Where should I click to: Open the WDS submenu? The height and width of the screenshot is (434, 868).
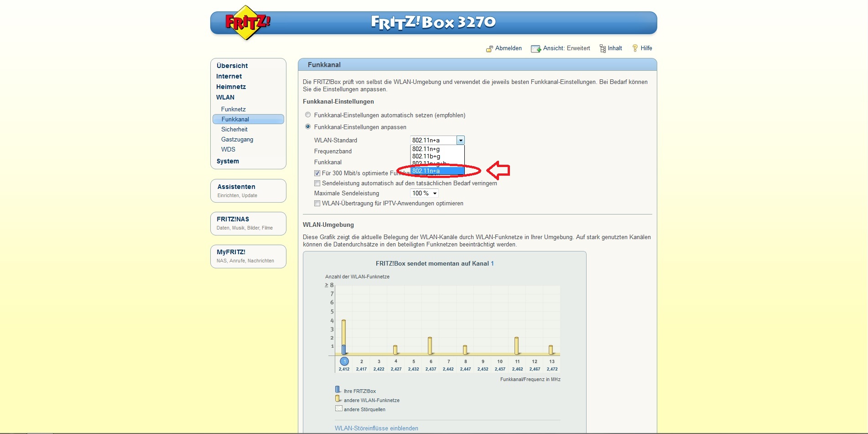click(228, 149)
